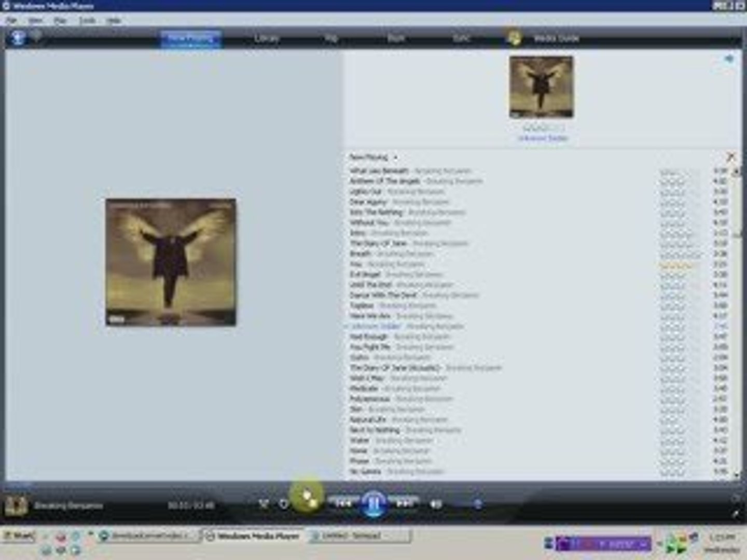Click the Back navigation arrow button
This screenshot has height=560, width=747.
18,38
